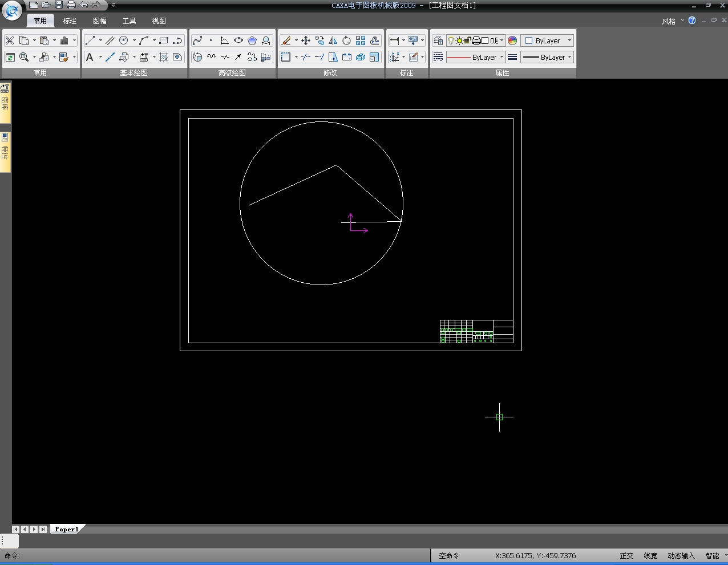Select the Move tool in Modify group
This screenshot has width=728, height=565.
click(x=306, y=40)
